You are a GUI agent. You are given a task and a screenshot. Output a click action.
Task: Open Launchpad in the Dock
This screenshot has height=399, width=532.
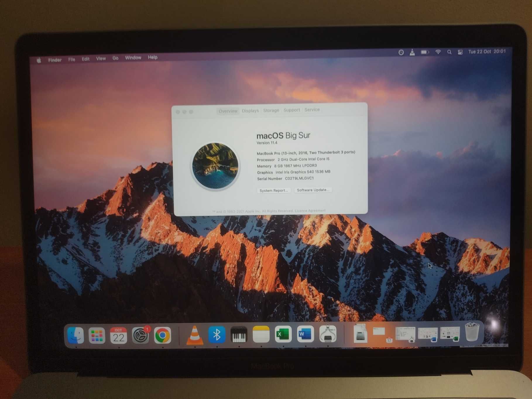(x=97, y=335)
